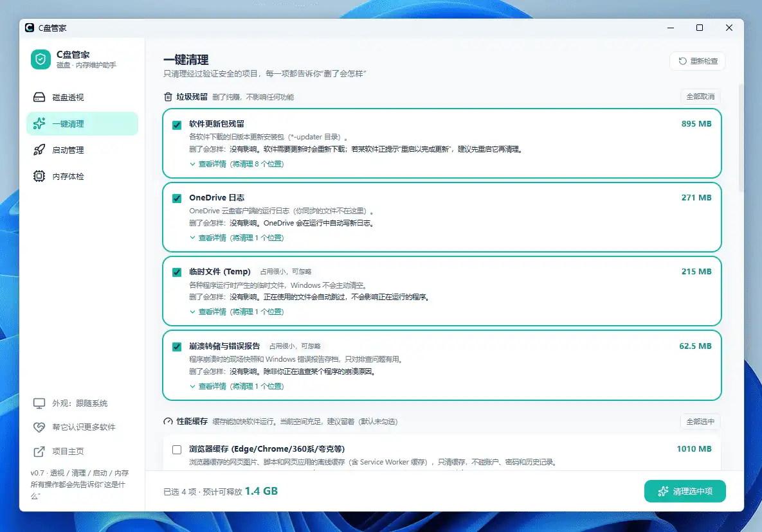Viewport: 762px width, 532px height.
Task: Click the 浏览器缓存 (Edge/Chrome/360系/夸克等) title
Action: (267, 449)
